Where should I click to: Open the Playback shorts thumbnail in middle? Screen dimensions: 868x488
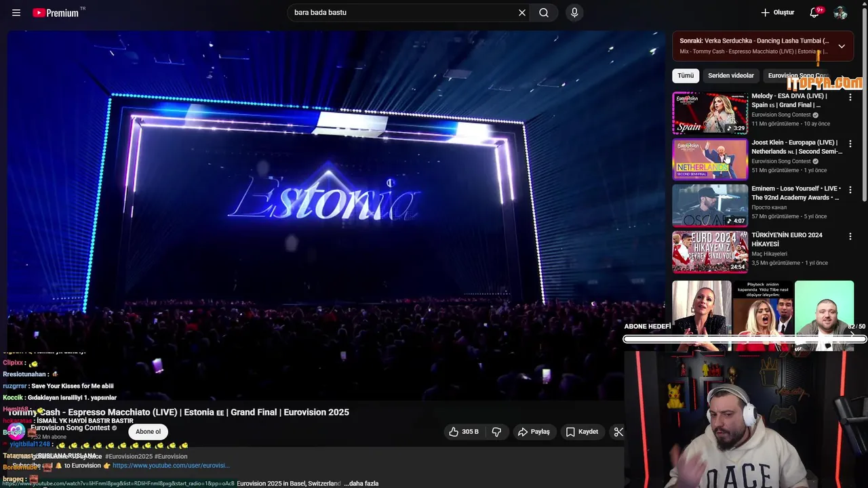point(763,316)
